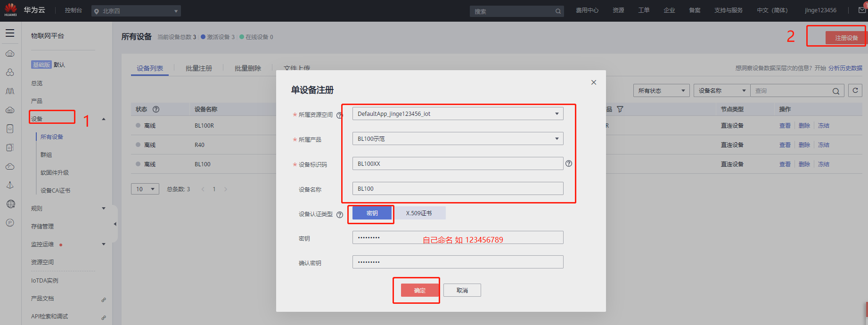The height and width of the screenshot is (325, 868).
Task: Click the search icon in device query box
Action: (835, 91)
